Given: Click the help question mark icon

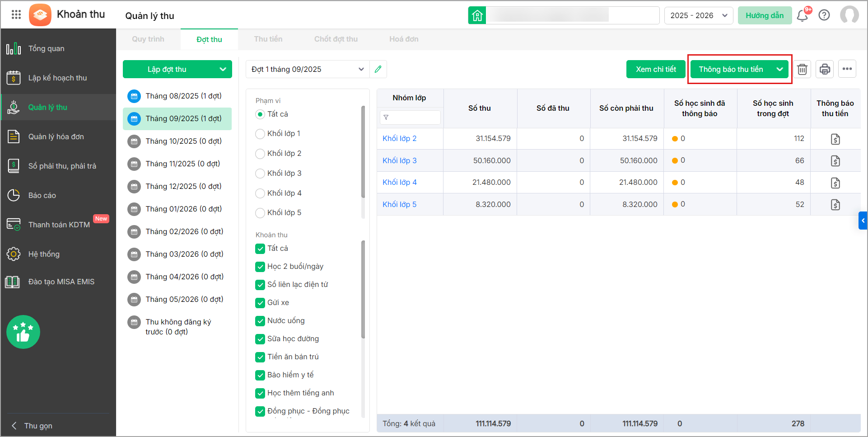Looking at the screenshot, I should [824, 15].
